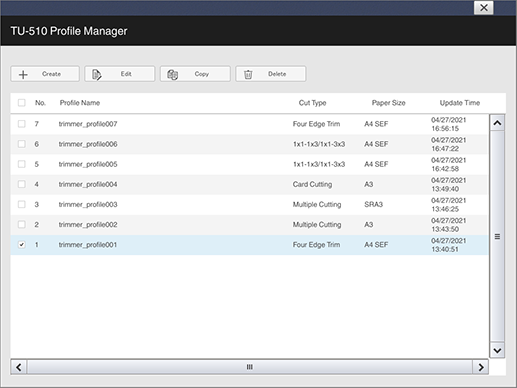Screen dimensions: 517x388
Task: Toggle the select-all checkbox in header
Action: (x=21, y=103)
